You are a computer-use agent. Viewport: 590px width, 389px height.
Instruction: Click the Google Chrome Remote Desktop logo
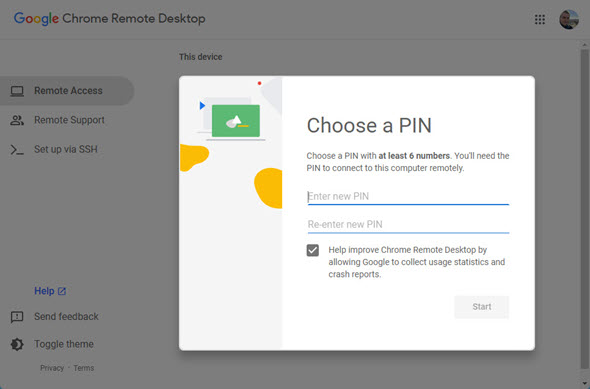tap(109, 18)
